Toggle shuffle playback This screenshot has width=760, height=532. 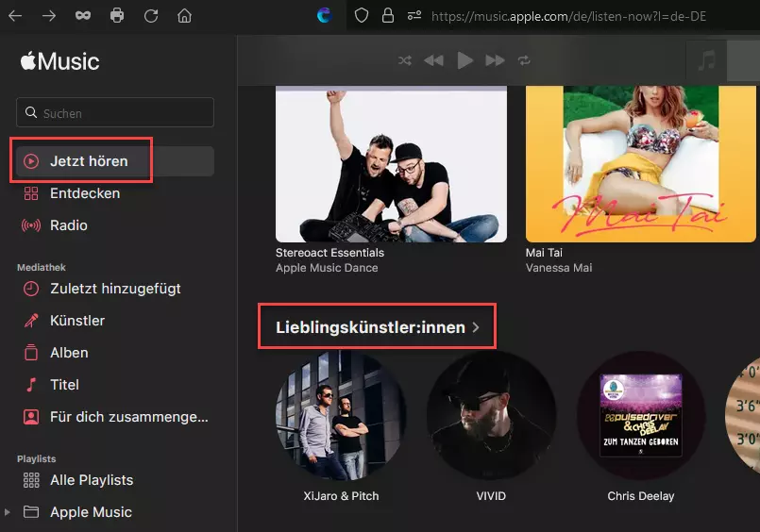(405, 60)
